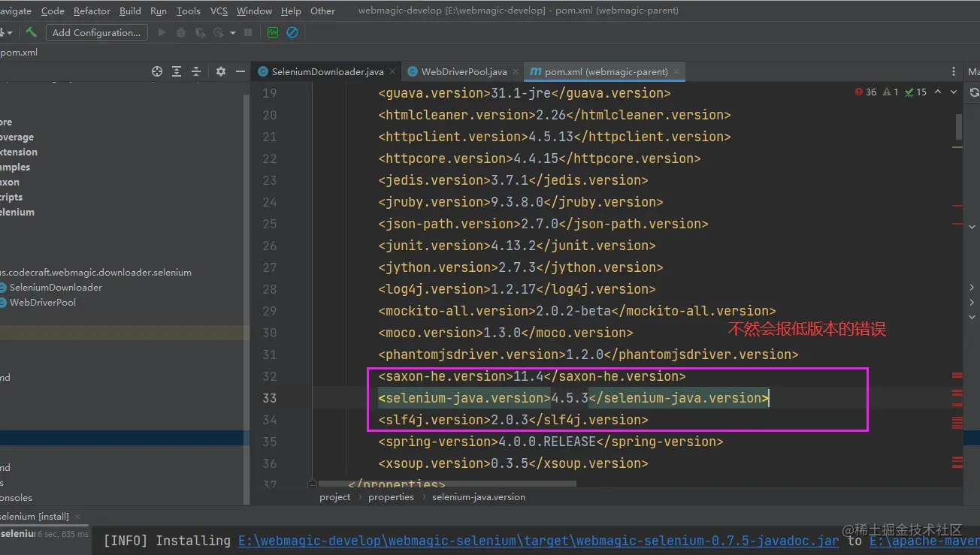Viewport: 980px width, 555px height.
Task: Click the Expand All icon in Project panel
Action: 177,71
